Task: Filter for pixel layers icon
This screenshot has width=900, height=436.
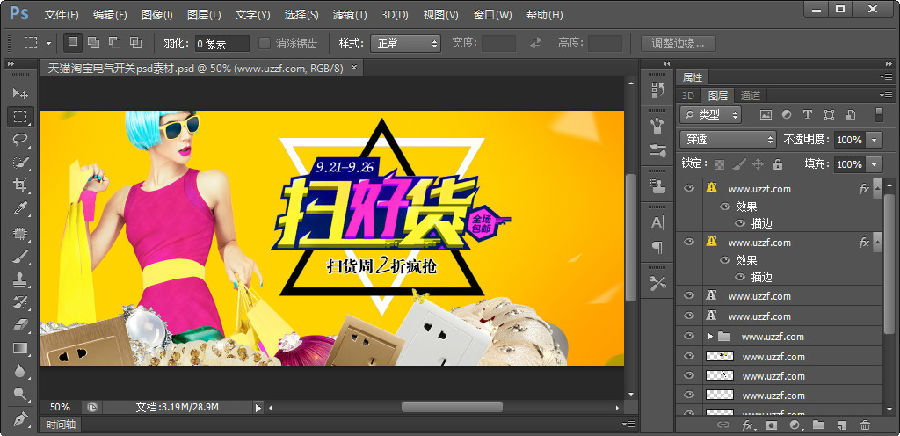Action: pos(766,115)
